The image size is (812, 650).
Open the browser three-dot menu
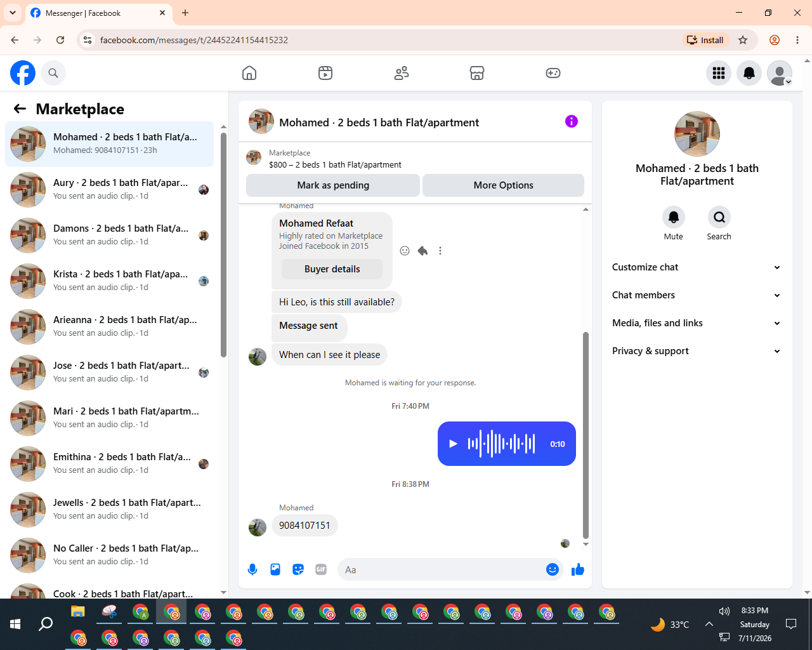click(x=797, y=40)
